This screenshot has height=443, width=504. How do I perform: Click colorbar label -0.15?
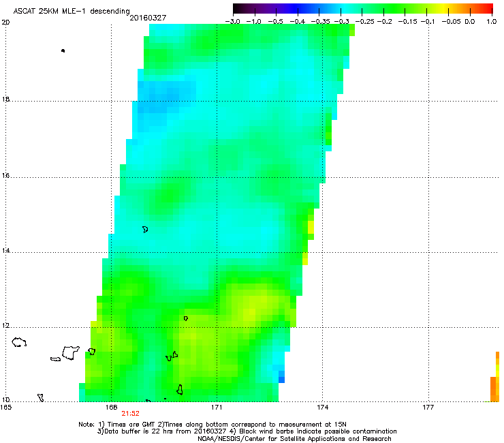tap(407, 22)
